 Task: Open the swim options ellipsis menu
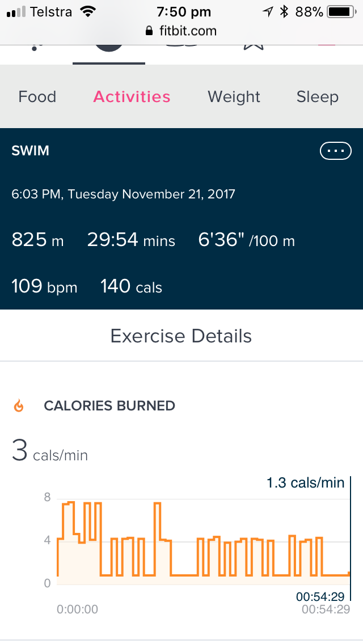(336, 151)
